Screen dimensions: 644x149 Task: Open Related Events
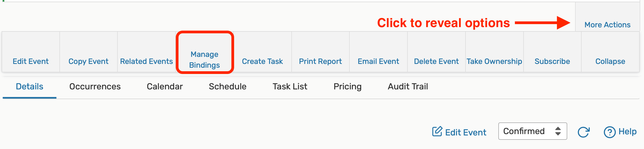click(146, 61)
